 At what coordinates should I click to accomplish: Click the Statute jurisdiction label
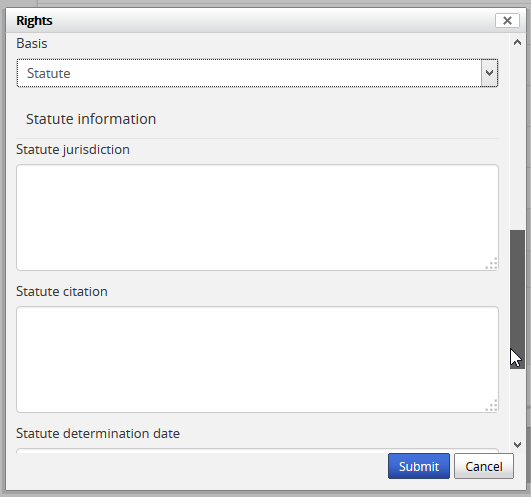tap(73, 150)
